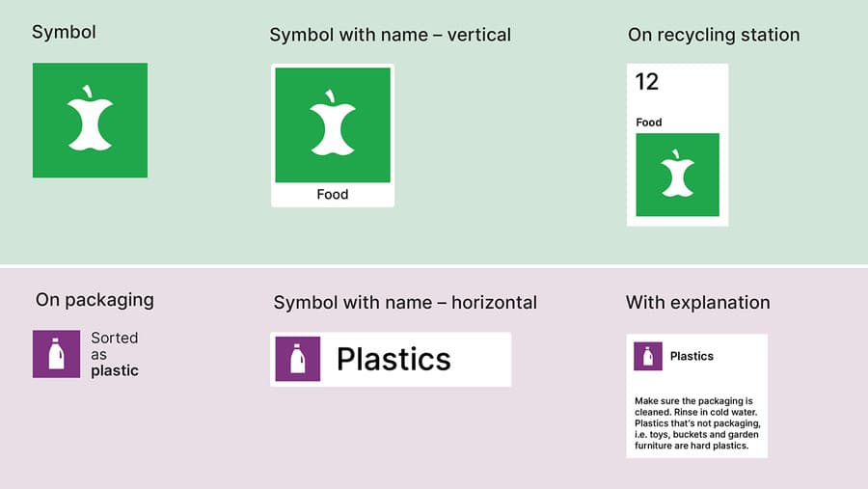This screenshot has width=868, height=489.
Task: Click the "Sorted as plastic" text
Action: coord(115,354)
